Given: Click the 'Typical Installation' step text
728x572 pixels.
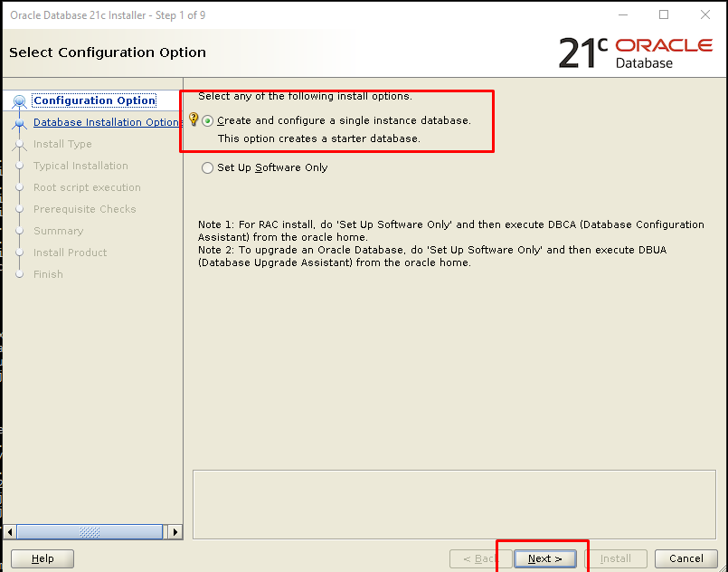Looking at the screenshot, I should point(80,166).
